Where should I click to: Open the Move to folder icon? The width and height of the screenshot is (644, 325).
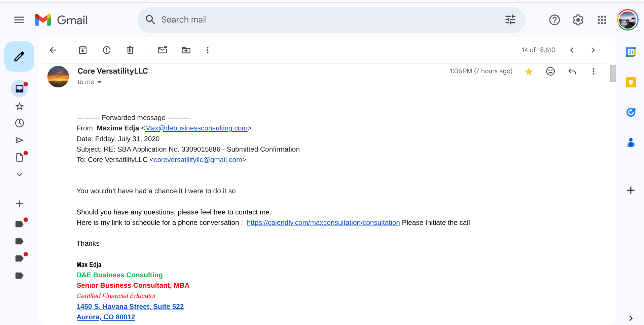186,50
